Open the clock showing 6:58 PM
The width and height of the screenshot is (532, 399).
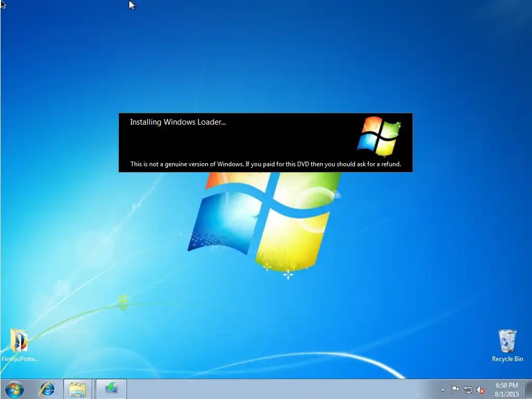pyautogui.click(x=507, y=385)
